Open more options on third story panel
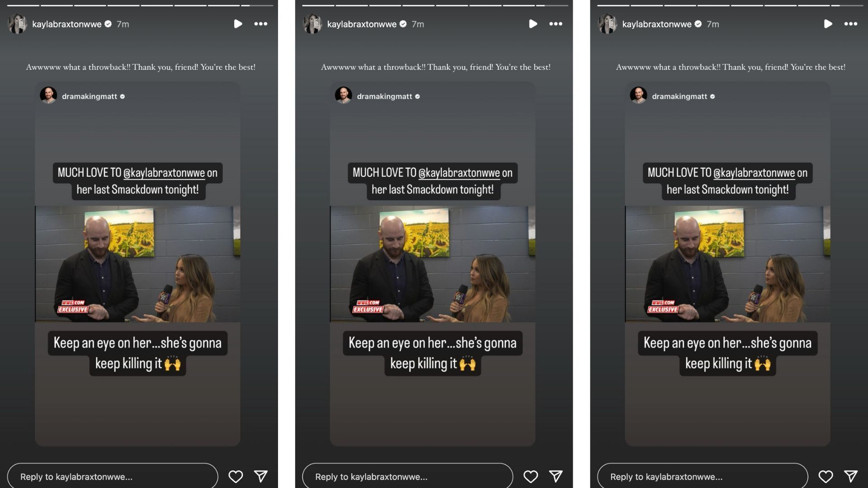Screen dimensions: 868x488 click(851, 23)
